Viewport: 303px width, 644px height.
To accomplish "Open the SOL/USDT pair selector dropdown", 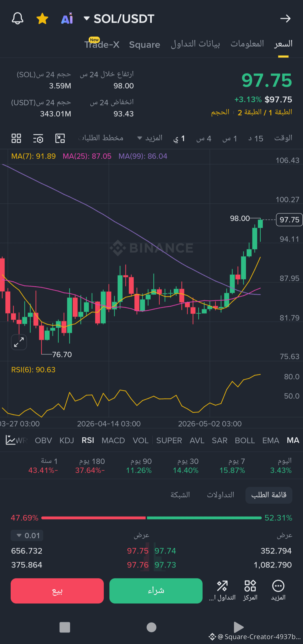I will click(x=119, y=19).
